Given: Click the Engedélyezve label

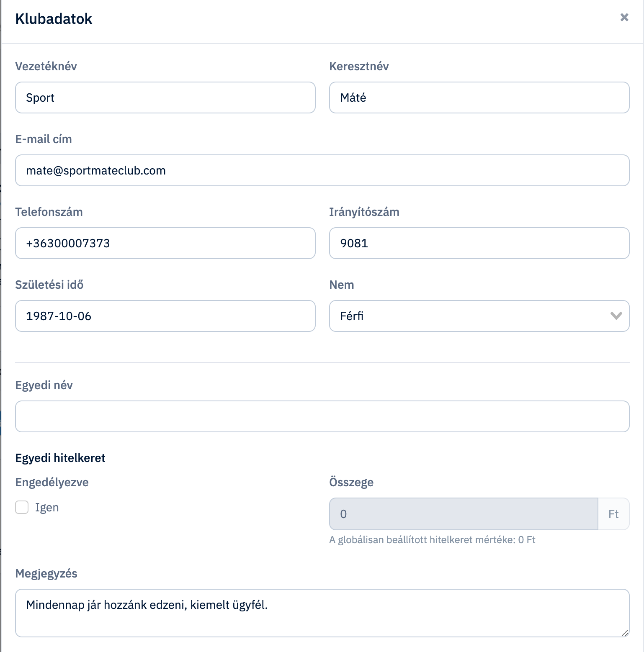Looking at the screenshot, I should point(52,482).
